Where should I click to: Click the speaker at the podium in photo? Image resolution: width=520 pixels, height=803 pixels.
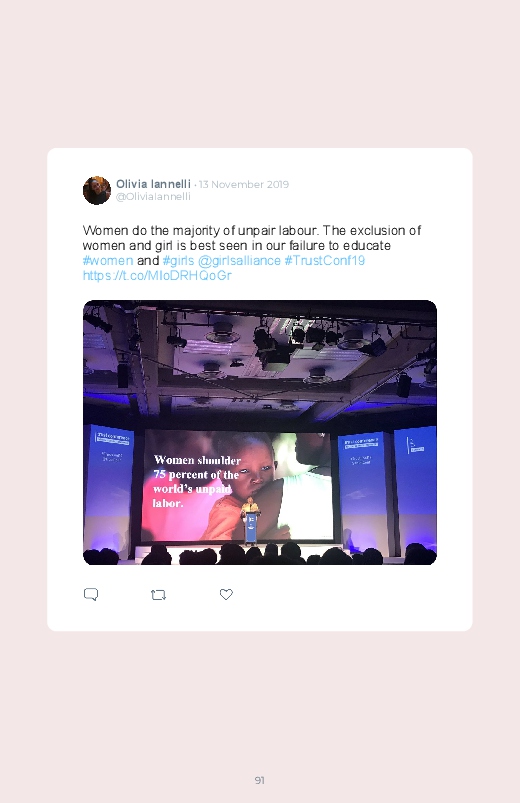(x=250, y=518)
